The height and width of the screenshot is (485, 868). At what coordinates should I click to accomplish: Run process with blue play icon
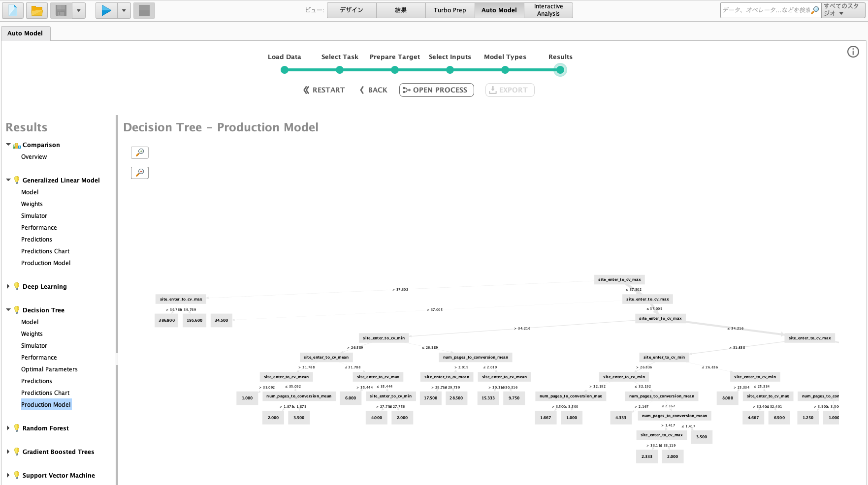[x=106, y=10]
